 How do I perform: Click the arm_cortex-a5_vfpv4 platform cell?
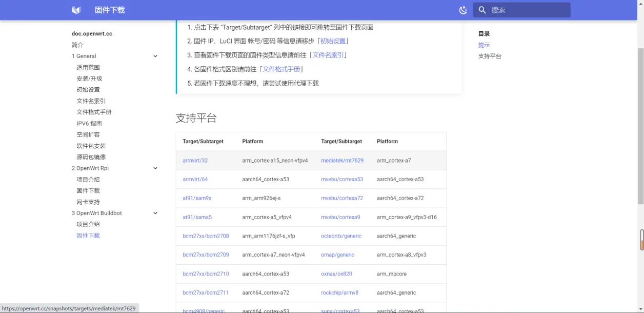(267, 217)
